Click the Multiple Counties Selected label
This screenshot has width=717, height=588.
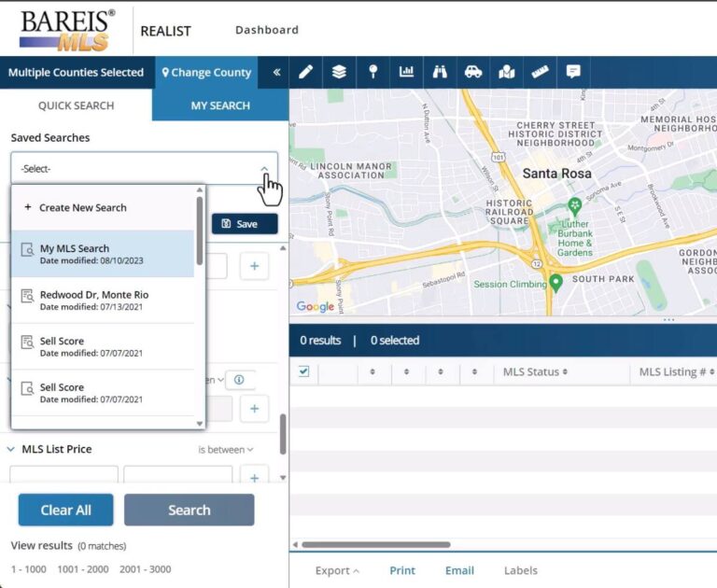[x=76, y=72]
